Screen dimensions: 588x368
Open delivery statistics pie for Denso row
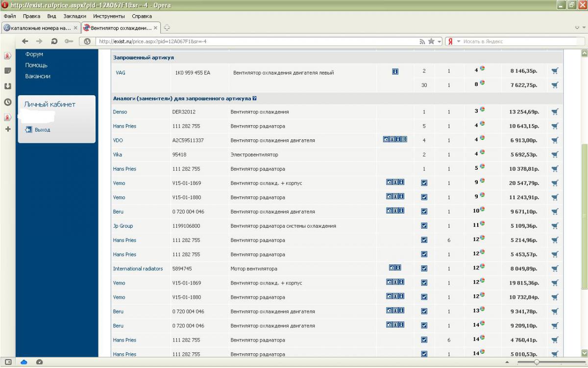pos(482,109)
